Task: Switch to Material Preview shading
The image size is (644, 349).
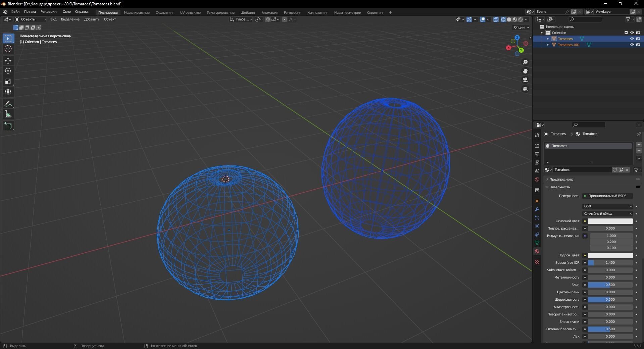Action: point(515,19)
